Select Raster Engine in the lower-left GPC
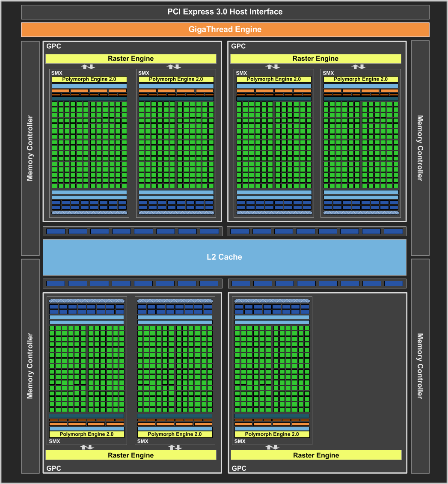The height and width of the screenshot is (484, 448). pyautogui.click(x=131, y=455)
